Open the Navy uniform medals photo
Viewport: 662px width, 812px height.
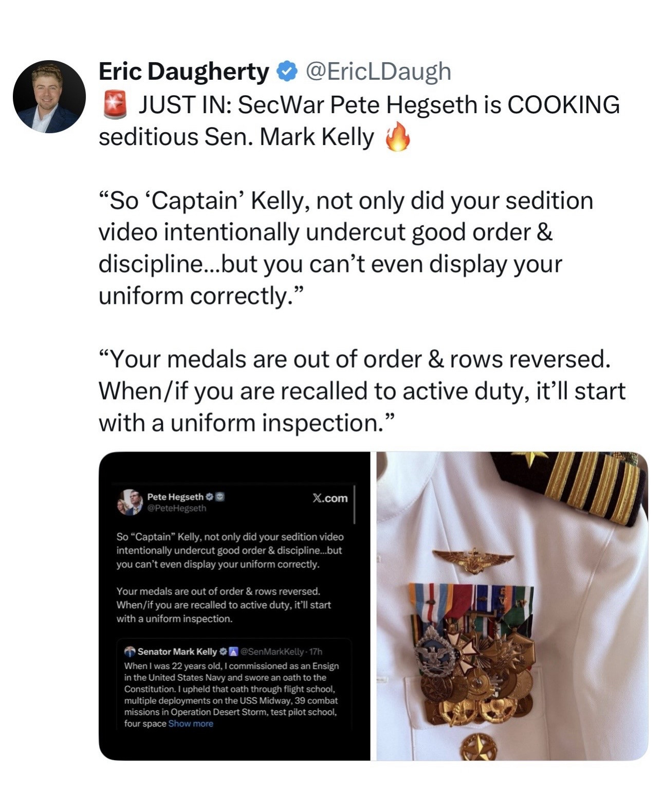512,606
